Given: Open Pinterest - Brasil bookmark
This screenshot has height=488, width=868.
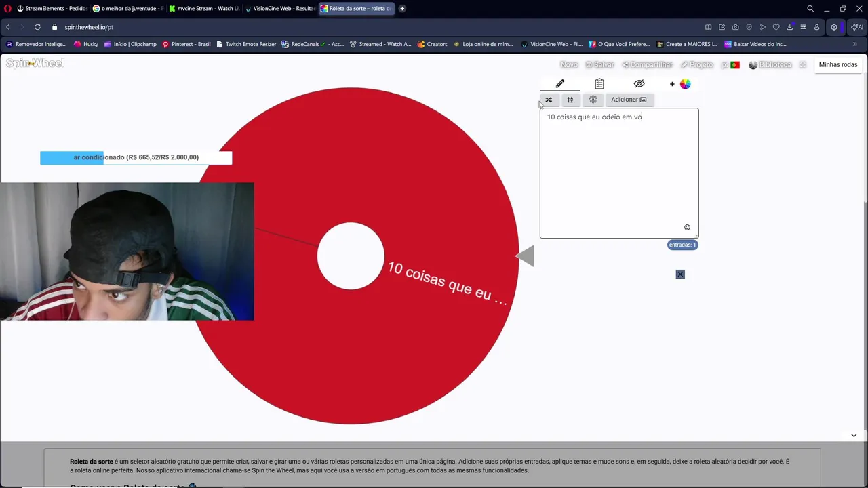Looking at the screenshot, I should 186,44.
